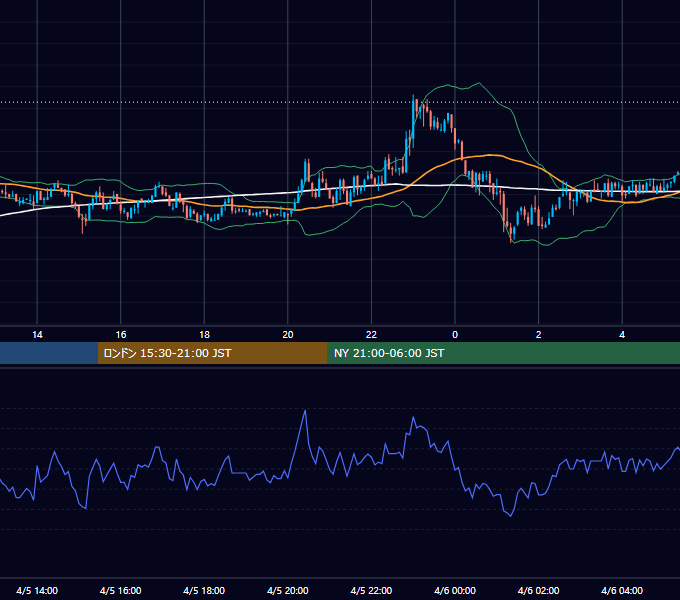Click the 0 hour label on the time axis
The image size is (680, 600).
click(x=455, y=335)
